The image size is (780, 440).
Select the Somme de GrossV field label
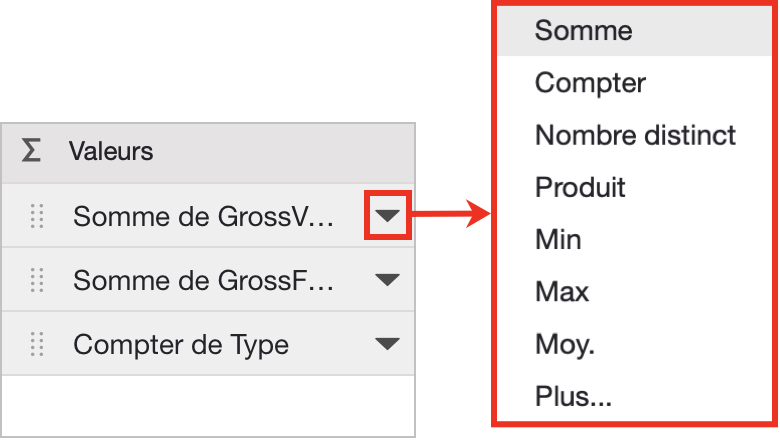tap(203, 216)
